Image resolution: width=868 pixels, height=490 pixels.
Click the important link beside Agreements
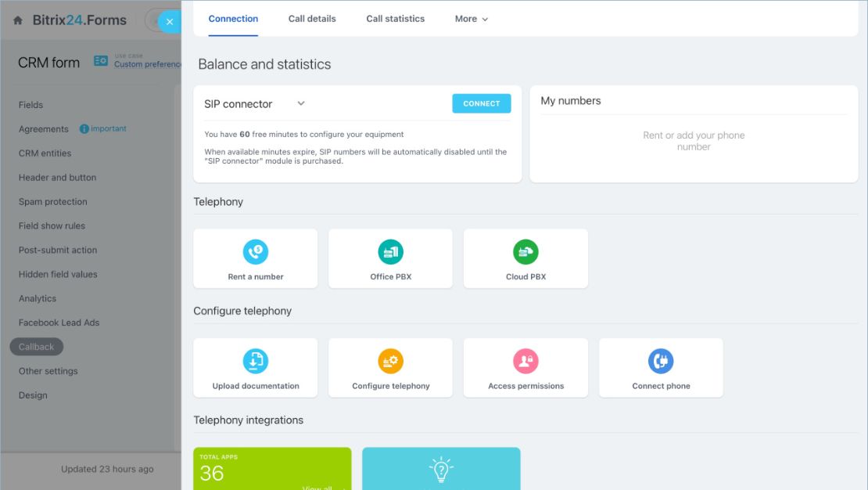[x=109, y=128]
